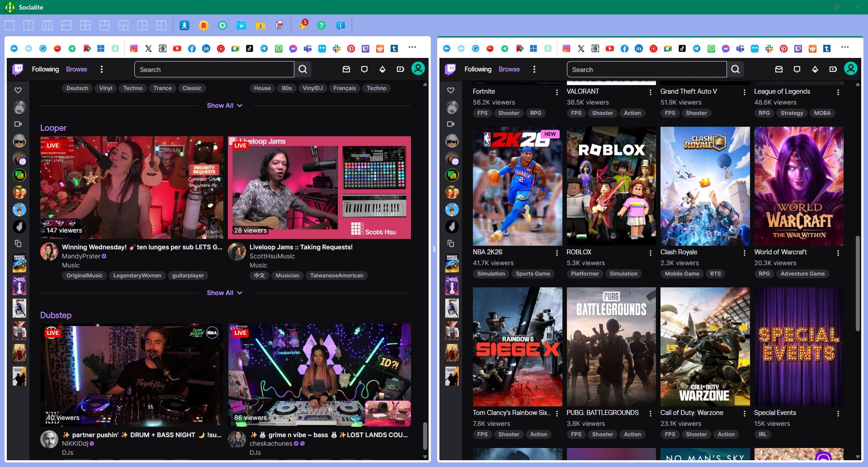Open Twitch inbox in the left pane
Viewport: 868px width, 467px height.
click(x=346, y=69)
